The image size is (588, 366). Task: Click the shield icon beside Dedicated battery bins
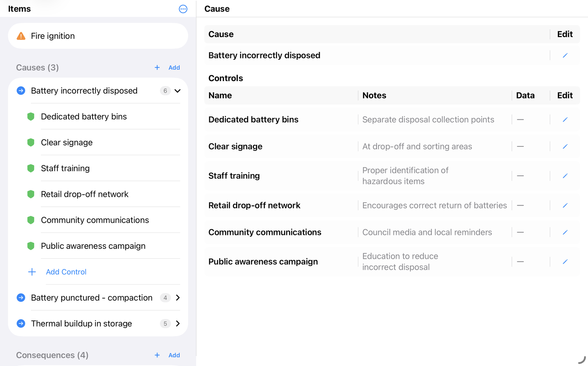(31, 117)
